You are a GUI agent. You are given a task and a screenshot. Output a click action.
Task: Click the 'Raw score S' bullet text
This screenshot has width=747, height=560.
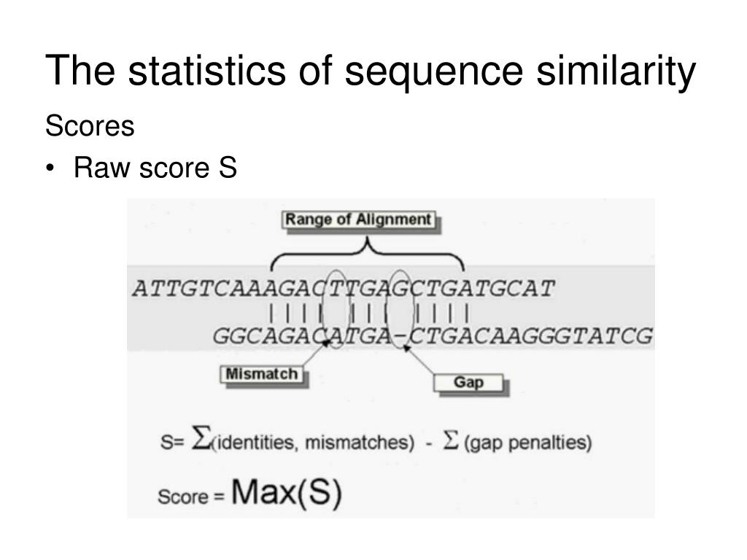(155, 168)
